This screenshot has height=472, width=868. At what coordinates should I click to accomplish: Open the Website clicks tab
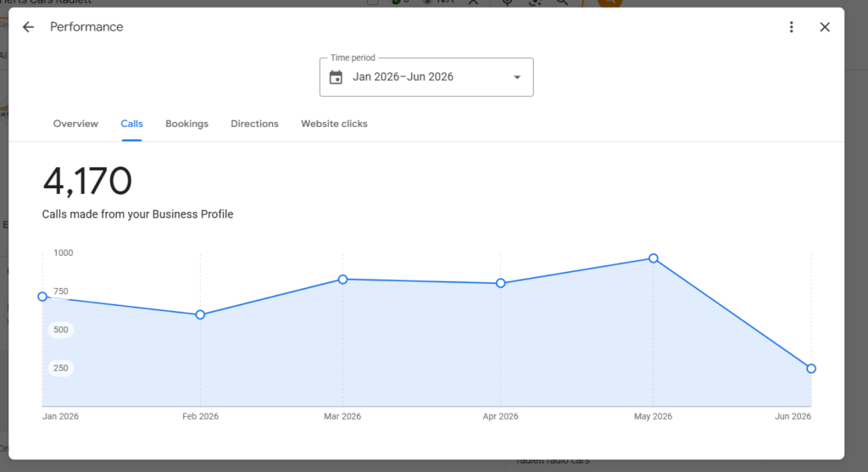pos(334,124)
